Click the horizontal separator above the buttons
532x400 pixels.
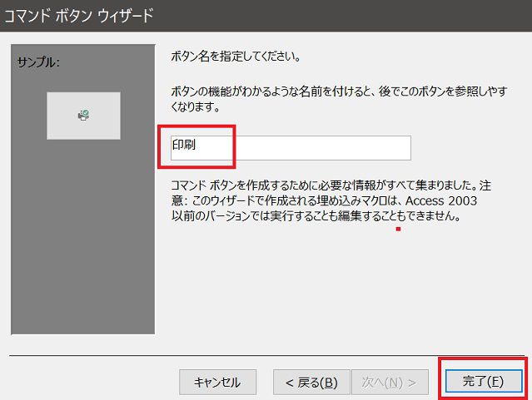(266, 353)
